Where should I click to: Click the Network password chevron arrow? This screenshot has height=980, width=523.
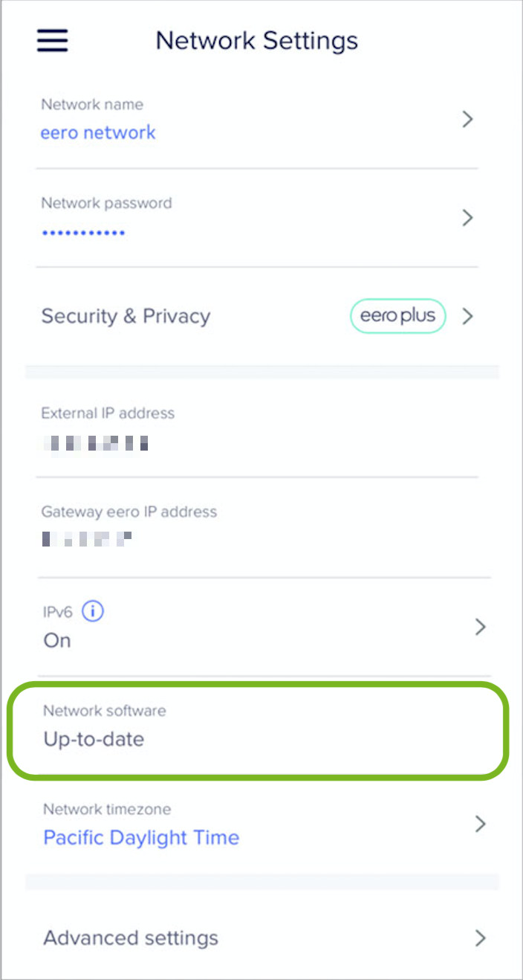[x=467, y=218]
